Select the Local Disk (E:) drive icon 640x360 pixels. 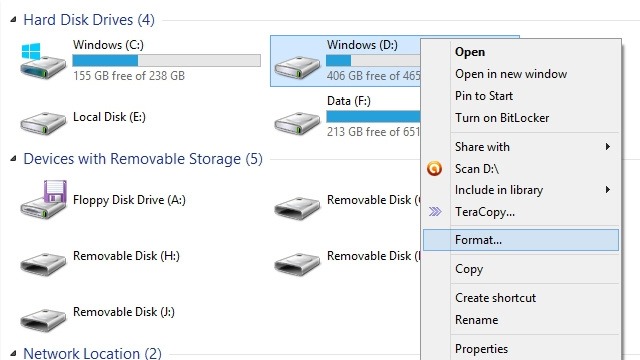click(x=43, y=122)
